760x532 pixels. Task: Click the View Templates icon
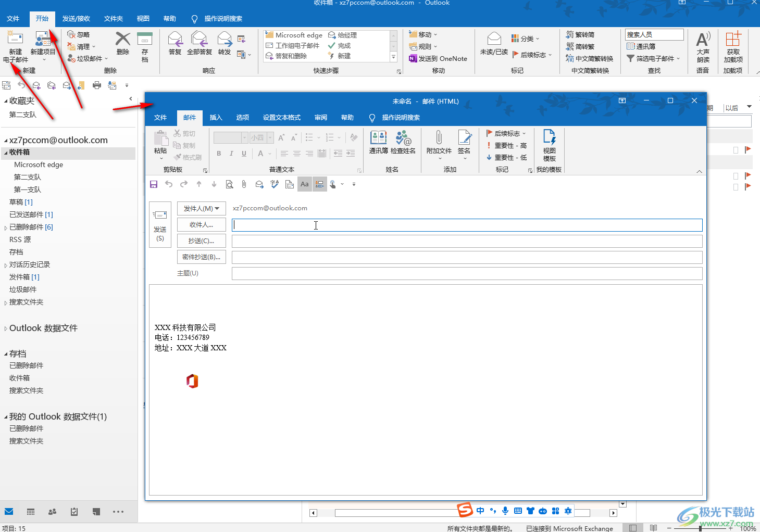(549, 137)
